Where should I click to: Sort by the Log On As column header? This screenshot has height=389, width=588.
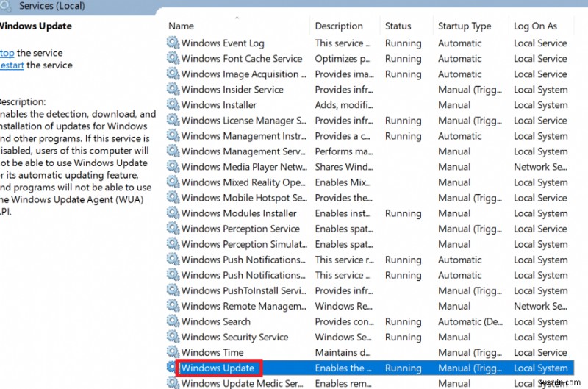point(535,26)
